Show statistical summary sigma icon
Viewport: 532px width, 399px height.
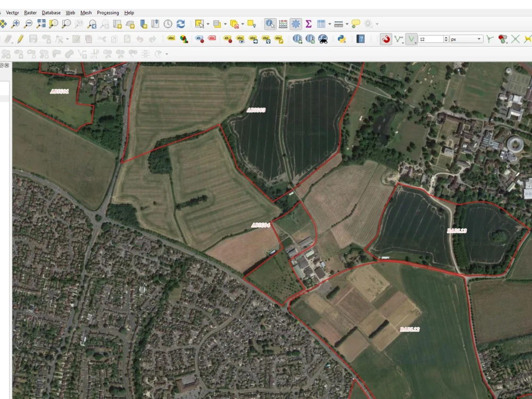[x=309, y=24]
